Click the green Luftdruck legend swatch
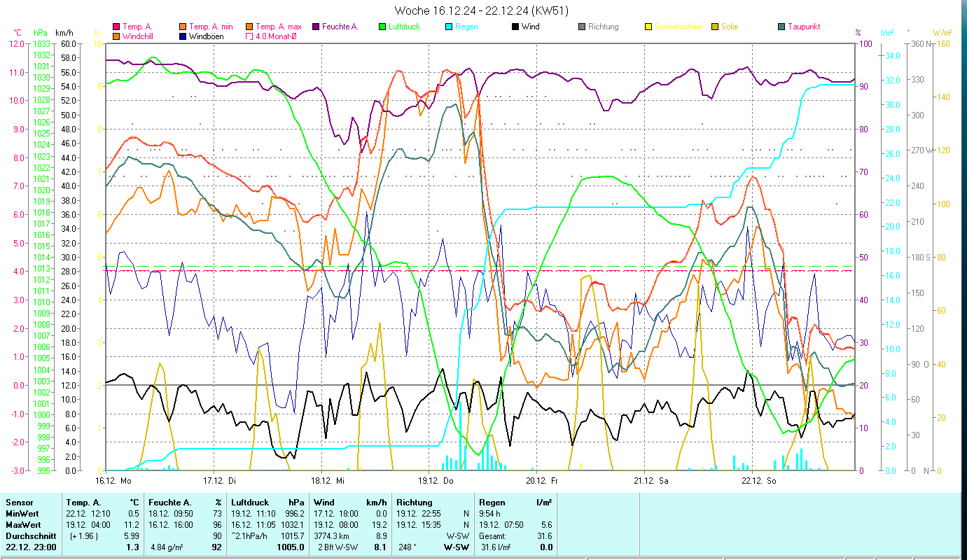Image resolution: width=967 pixels, height=560 pixels. pos(382,27)
